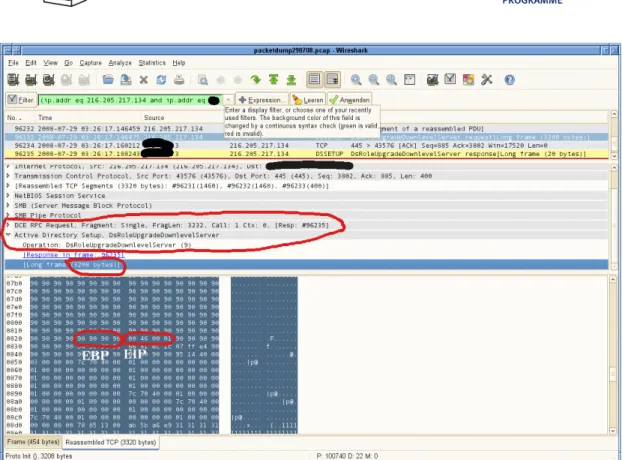Expand Reassembled TCP Segments node

tap(8, 186)
